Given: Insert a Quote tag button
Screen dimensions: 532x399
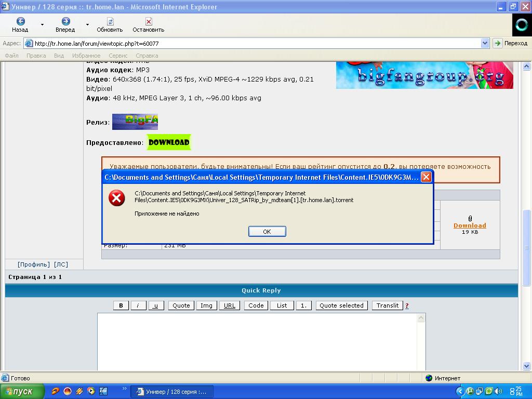Looking at the screenshot, I should click(181, 305).
